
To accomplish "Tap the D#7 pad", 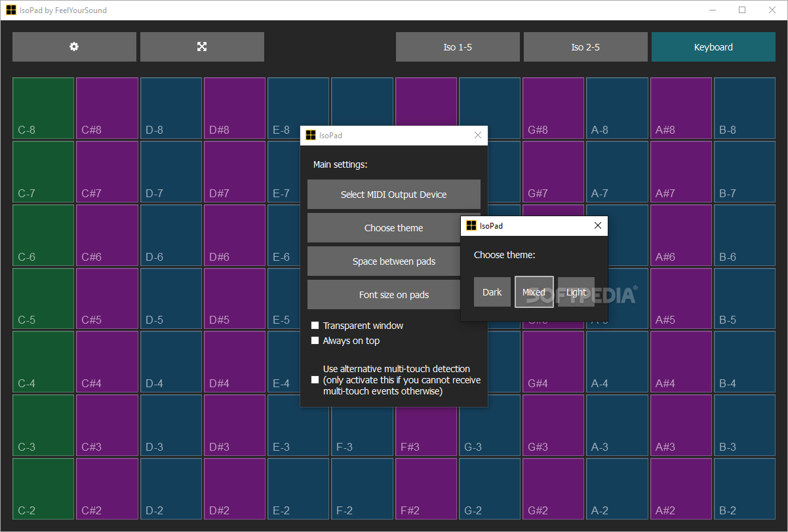I will click(x=235, y=172).
